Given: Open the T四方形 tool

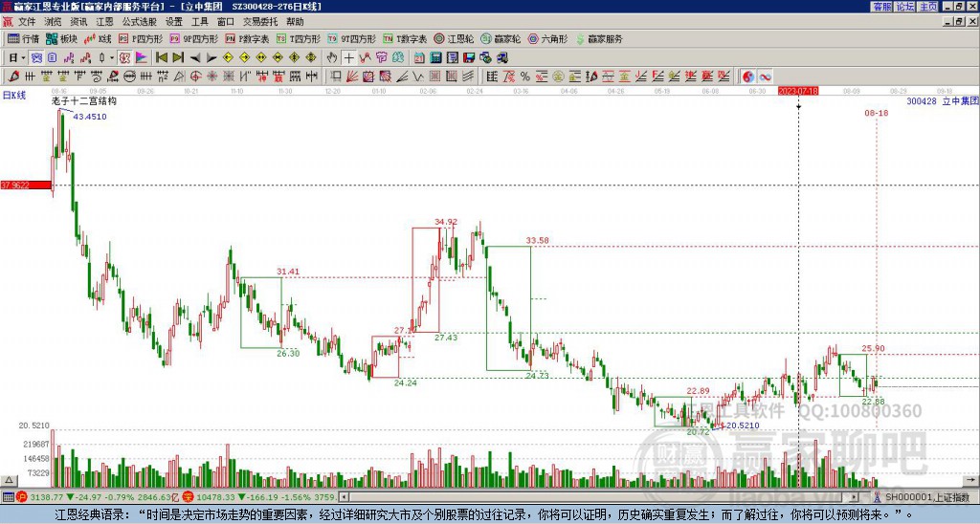Looking at the screenshot, I should coord(299,38).
